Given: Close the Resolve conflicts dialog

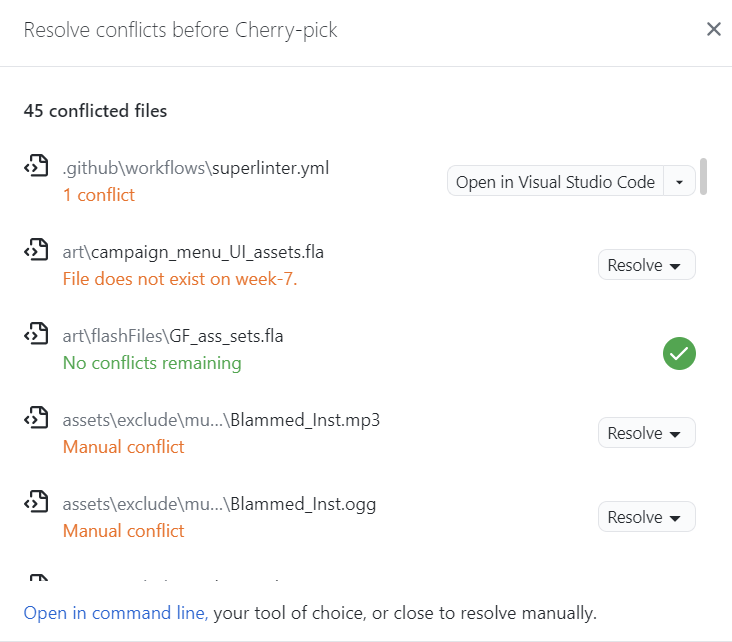Looking at the screenshot, I should point(713,29).
